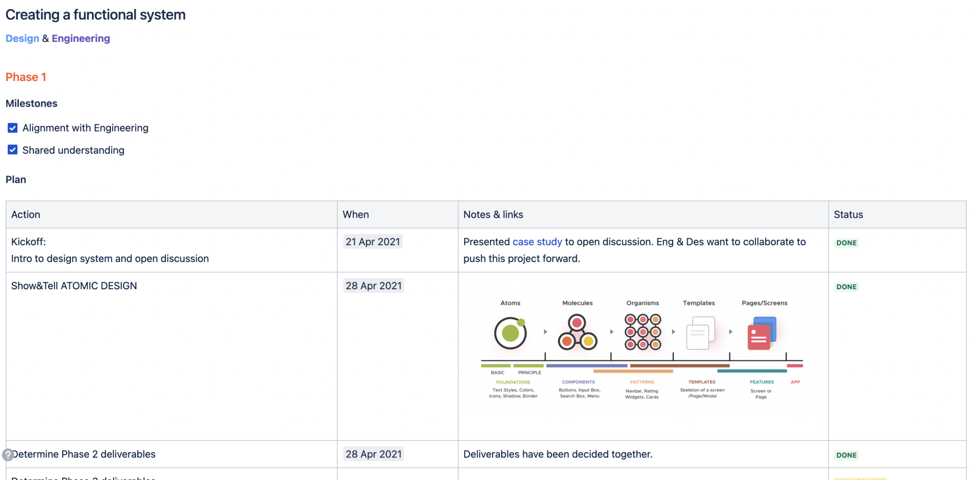Screen dimensions: 980x480
Task: Click the Molecules icon in diagram
Action: coord(577,333)
